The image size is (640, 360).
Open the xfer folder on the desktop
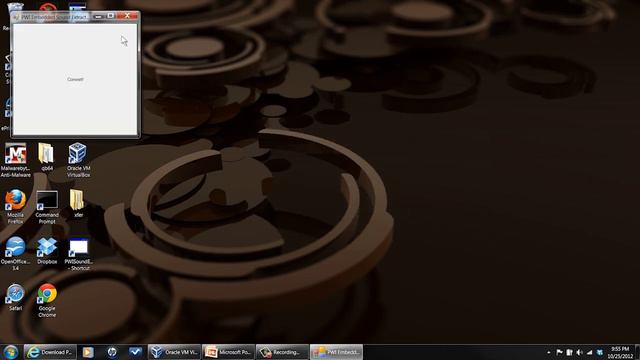78,203
